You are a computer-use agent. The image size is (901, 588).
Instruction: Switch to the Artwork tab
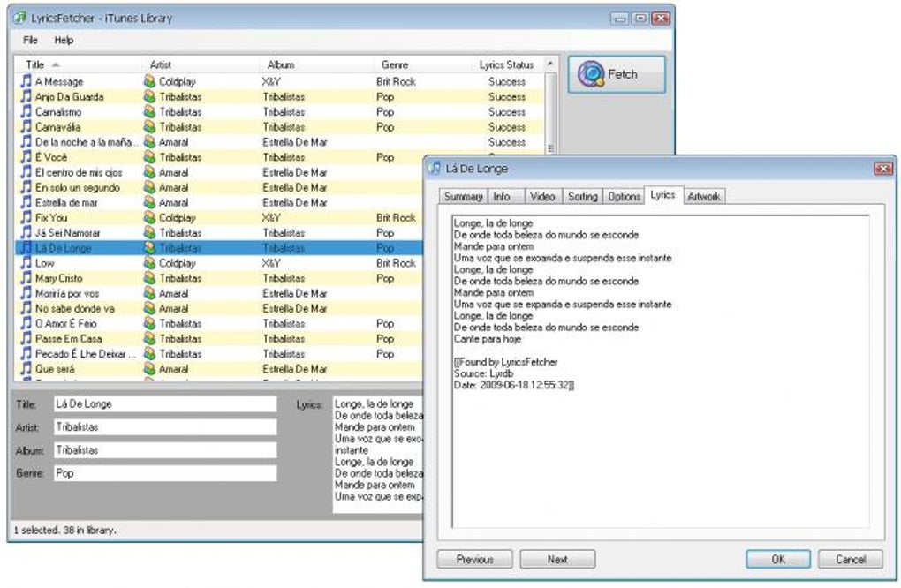pyautogui.click(x=704, y=196)
